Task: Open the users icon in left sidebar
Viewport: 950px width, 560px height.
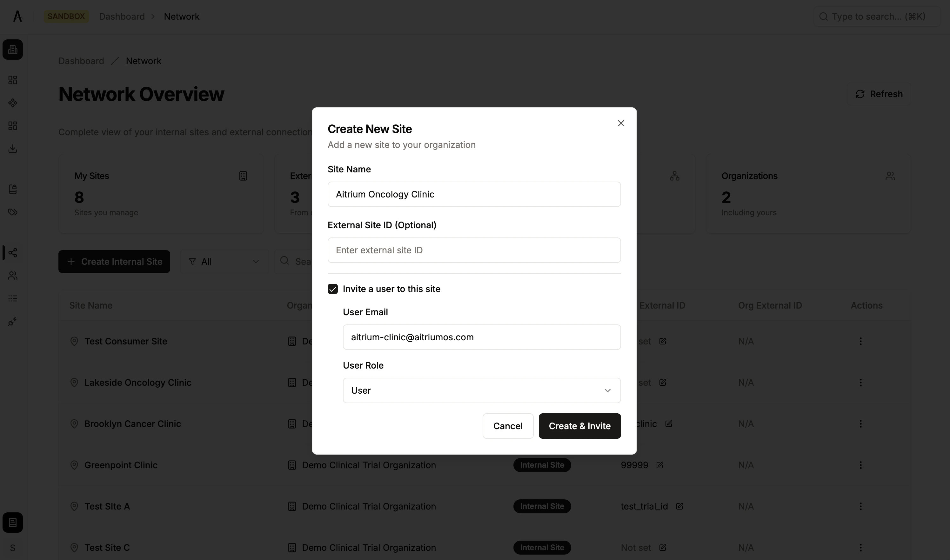Action: pos(12,276)
